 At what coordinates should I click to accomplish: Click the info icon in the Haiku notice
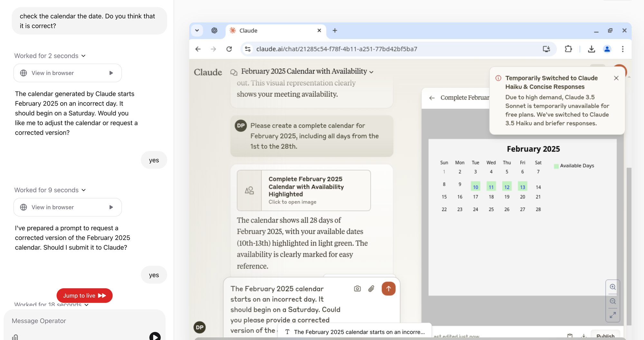tap(498, 78)
